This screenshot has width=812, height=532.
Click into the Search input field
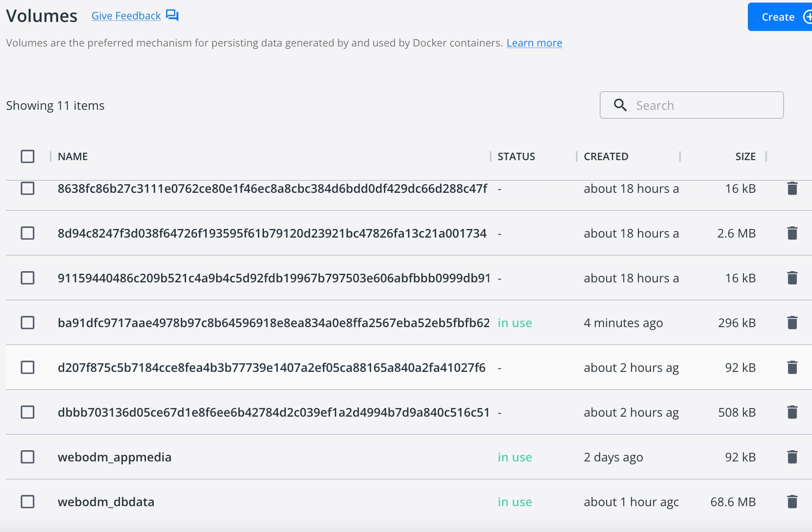click(689, 105)
